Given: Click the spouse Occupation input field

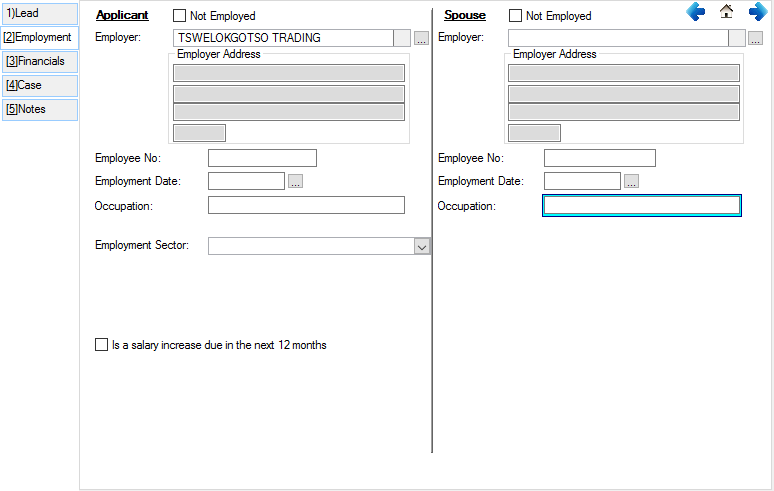Looking at the screenshot, I should coord(641,205).
